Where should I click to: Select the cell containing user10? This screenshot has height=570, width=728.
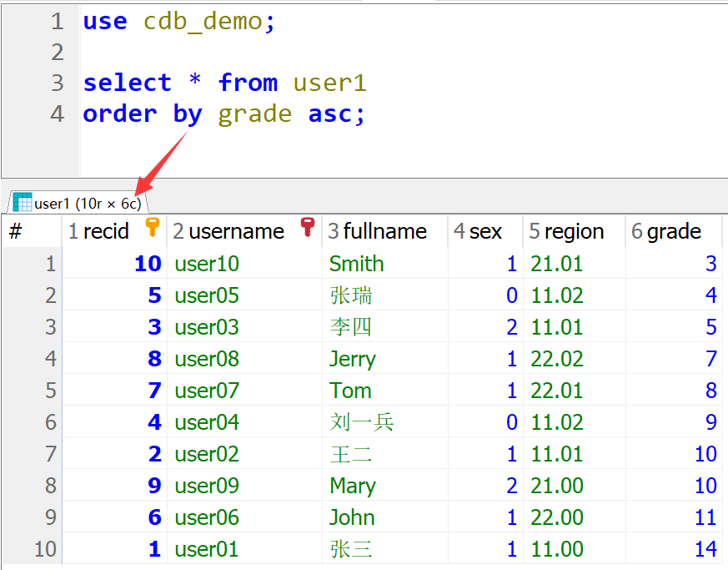[x=207, y=264]
